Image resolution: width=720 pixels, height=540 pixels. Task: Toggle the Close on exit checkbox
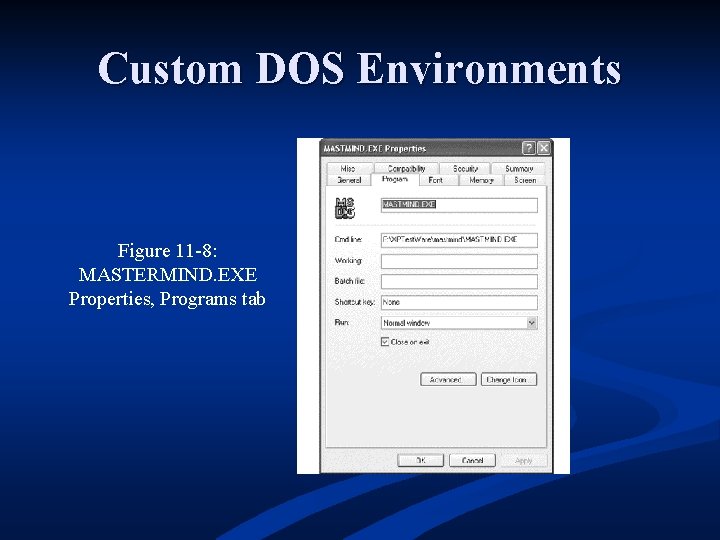[385, 342]
